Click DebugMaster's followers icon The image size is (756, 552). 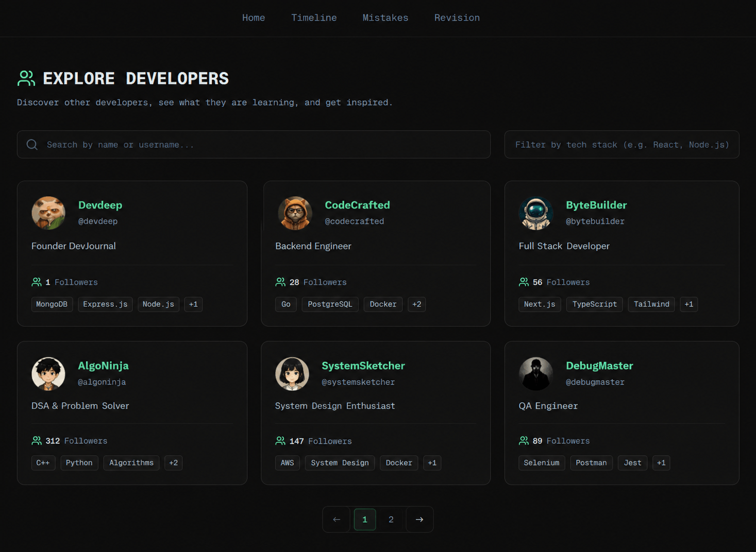pyautogui.click(x=524, y=441)
